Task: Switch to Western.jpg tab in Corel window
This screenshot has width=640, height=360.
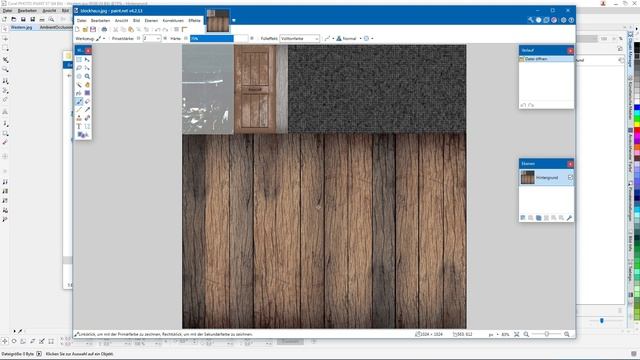Action: pos(21,27)
